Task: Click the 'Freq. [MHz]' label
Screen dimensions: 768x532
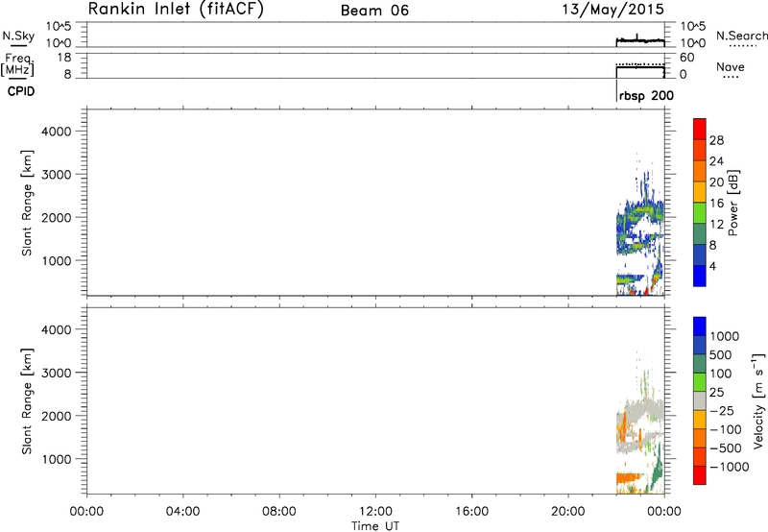Action: [18, 64]
